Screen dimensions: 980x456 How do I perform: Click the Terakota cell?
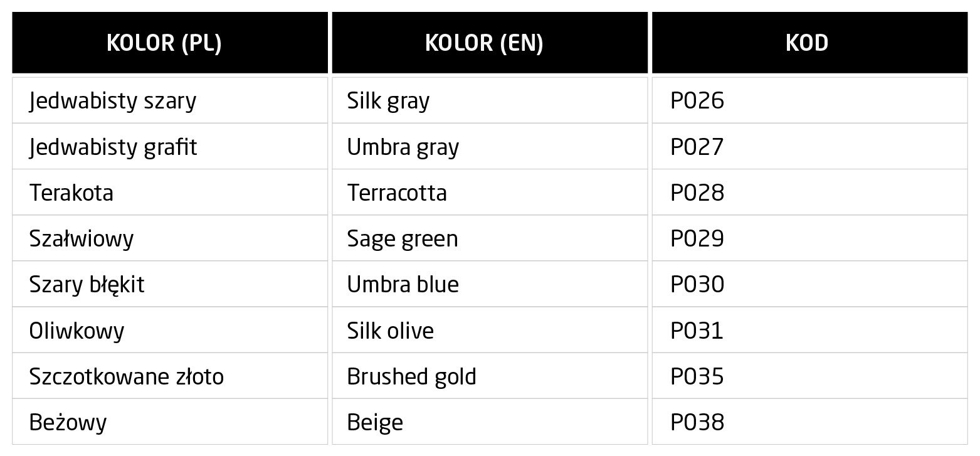tap(71, 193)
